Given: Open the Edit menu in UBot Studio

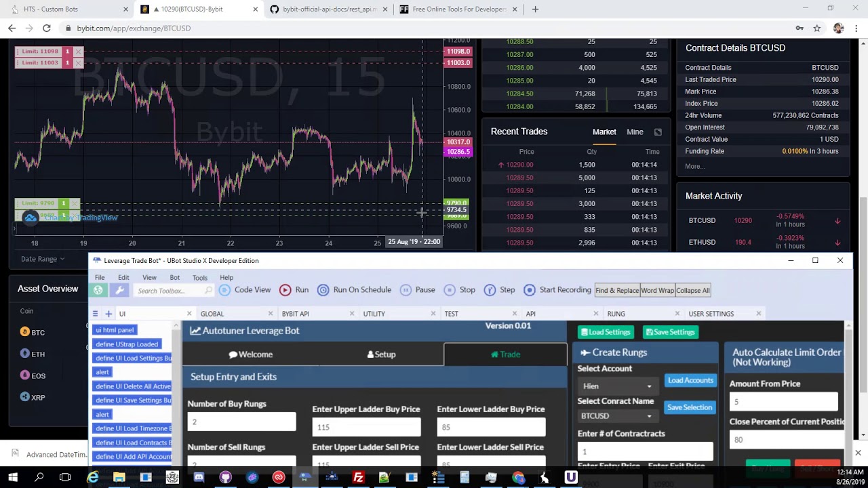Looking at the screenshot, I should click(123, 277).
